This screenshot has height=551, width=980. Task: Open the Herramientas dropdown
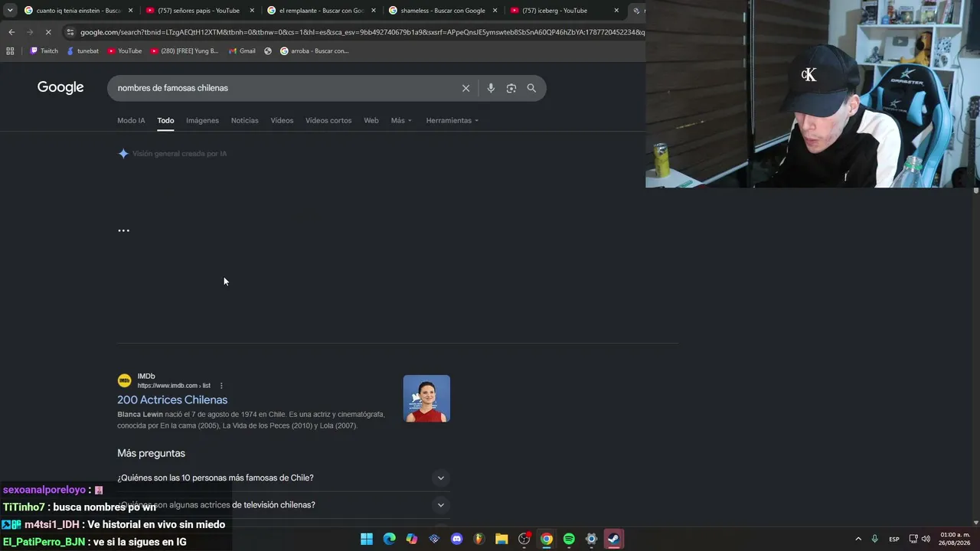[452, 120]
